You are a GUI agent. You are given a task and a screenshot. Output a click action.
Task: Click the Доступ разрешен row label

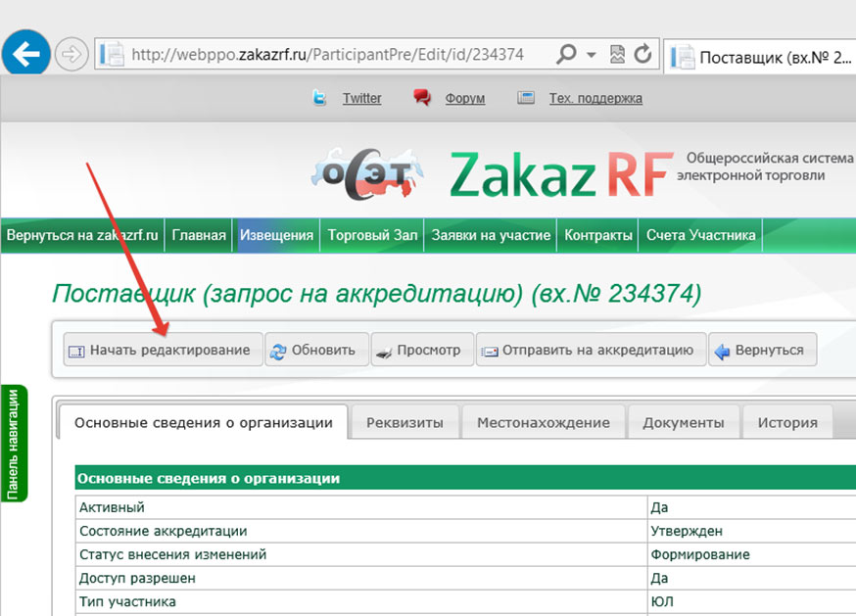[x=137, y=578]
